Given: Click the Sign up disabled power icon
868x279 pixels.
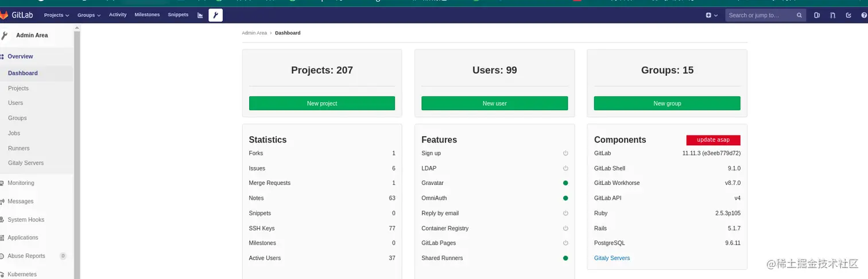Looking at the screenshot, I should pyautogui.click(x=565, y=153).
